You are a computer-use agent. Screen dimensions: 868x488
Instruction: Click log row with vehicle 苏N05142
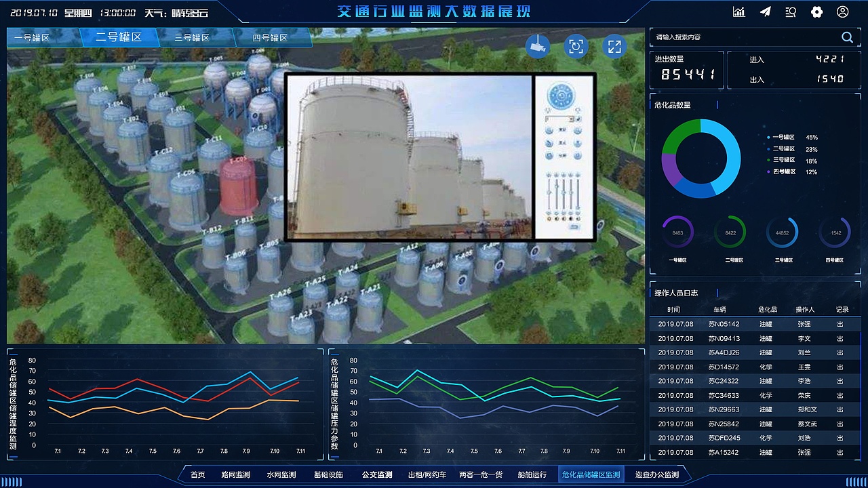point(755,324)
